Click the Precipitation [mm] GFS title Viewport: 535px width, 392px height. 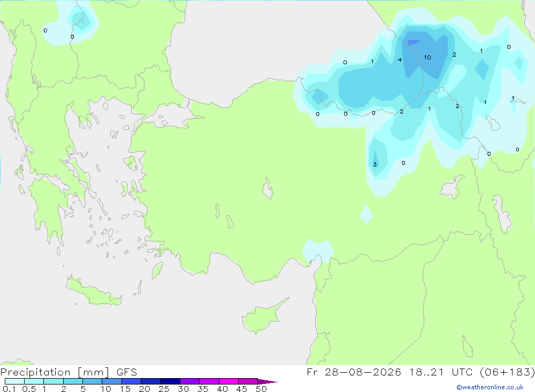[x=68, y=372]
